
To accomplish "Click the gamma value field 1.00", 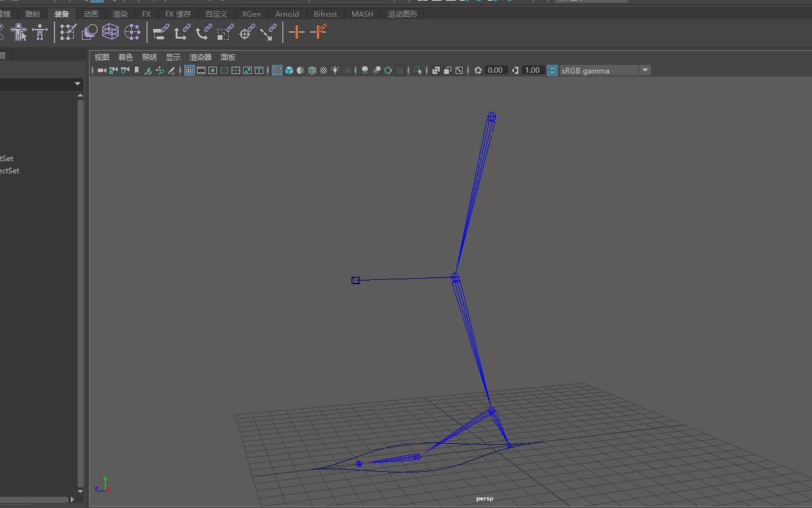I will 532,71.
